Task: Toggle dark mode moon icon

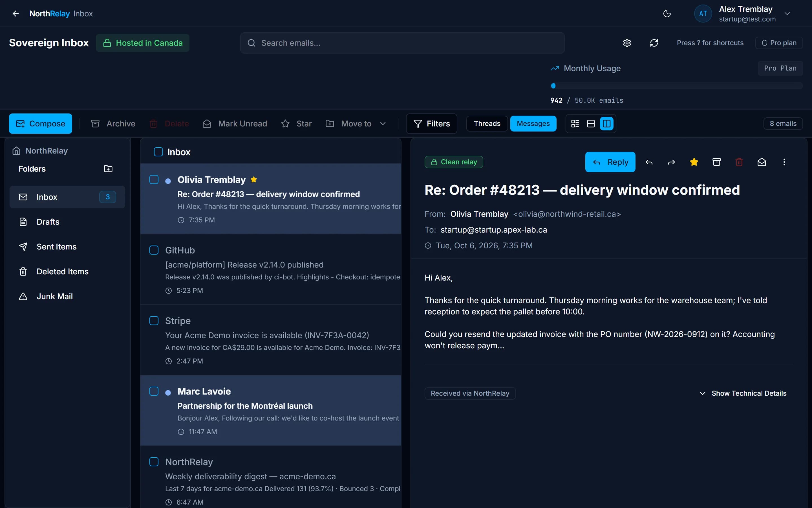Action: click(x=667, y=14)
